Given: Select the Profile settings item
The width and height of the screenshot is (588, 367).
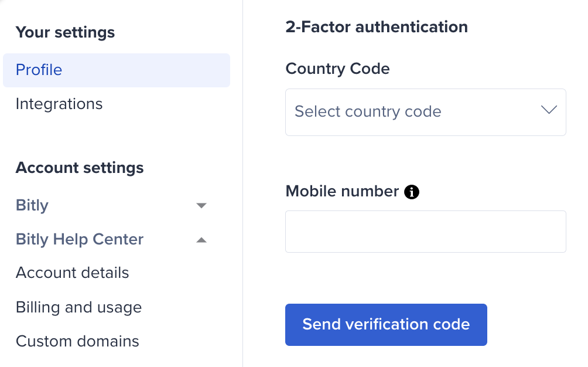Looking at the screenshot, I should (39, 70).
